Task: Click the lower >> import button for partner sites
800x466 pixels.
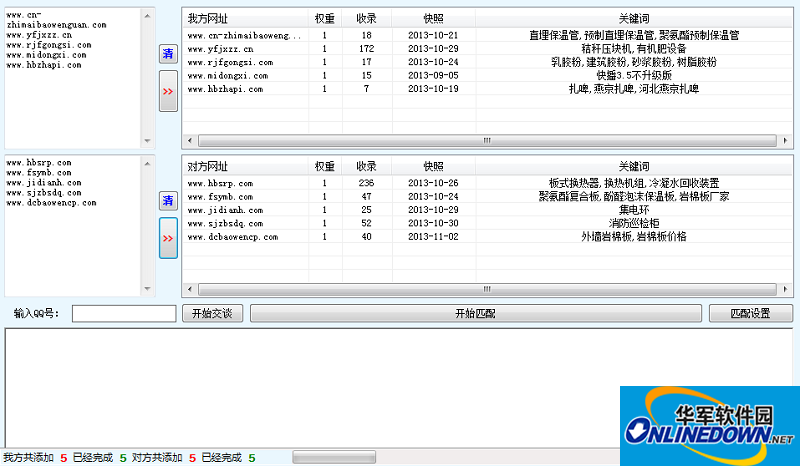Action: click(168, 238)
